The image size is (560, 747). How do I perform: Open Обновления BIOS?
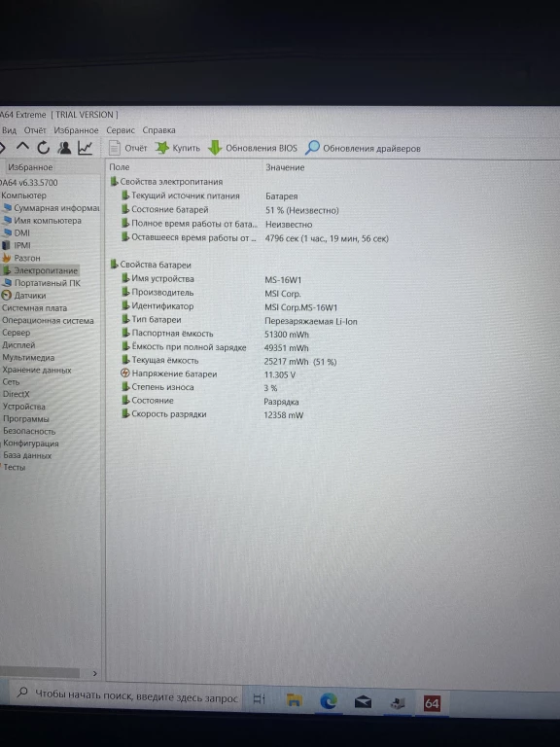pyautogui.click(x=253, y=148)
